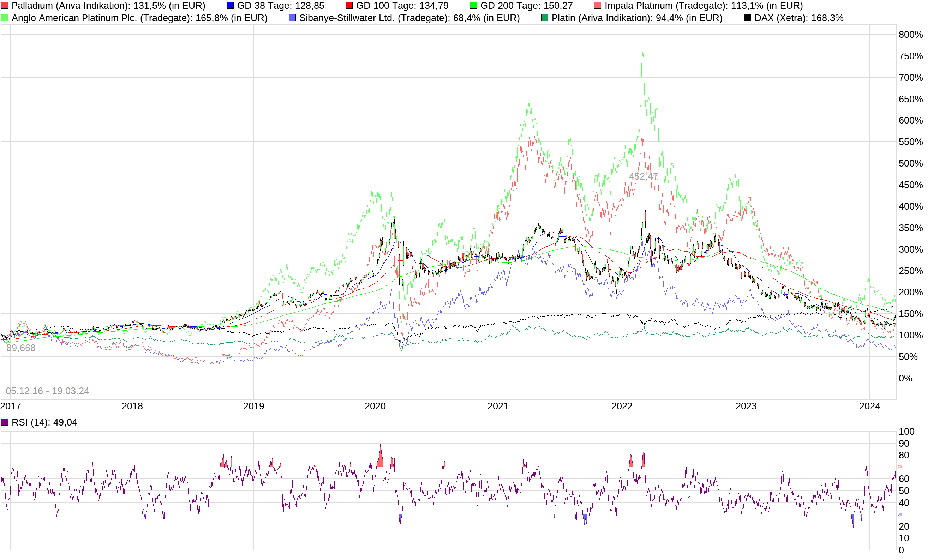Select the purple RSI (14) indicator marker

[x=5, y=422]
